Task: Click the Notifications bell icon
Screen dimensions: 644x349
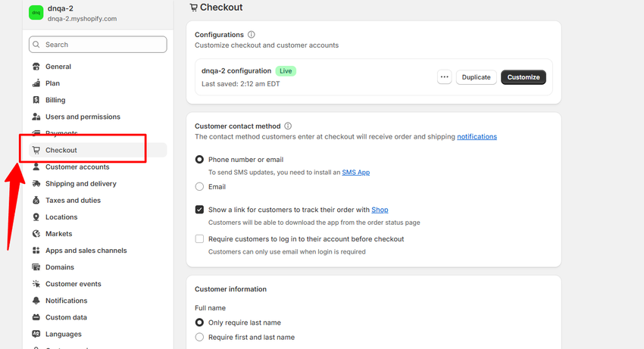Action: (x=36, y=301)
